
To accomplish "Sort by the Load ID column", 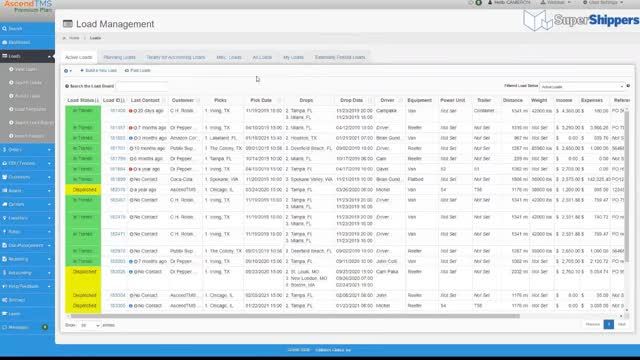I will point(114,100).
